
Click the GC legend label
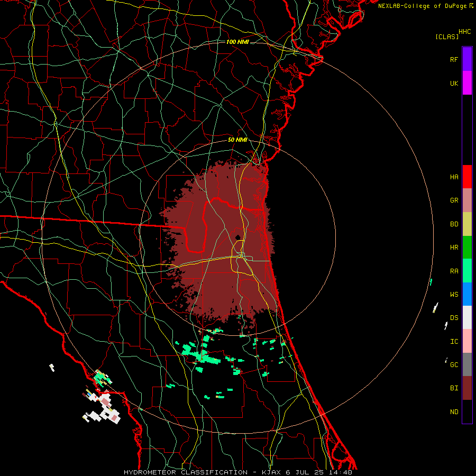[x=454, y=364]
